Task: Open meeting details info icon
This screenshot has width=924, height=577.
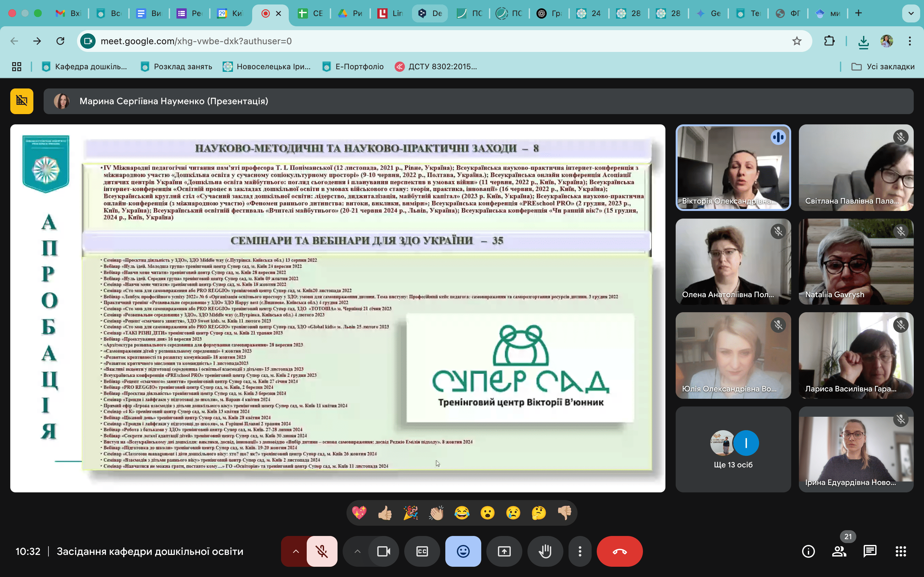Action: click(x=808, y=551)
